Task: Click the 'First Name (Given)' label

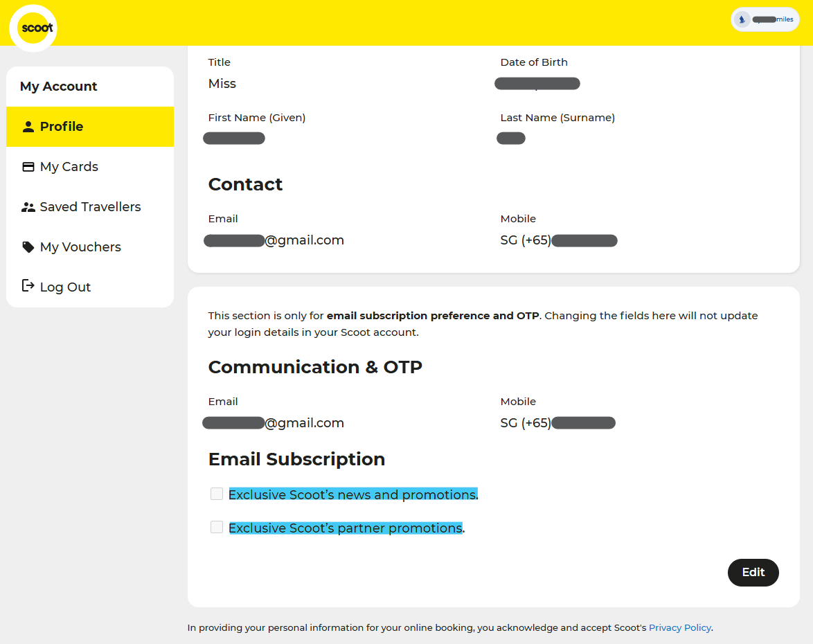Action: tap(257, 118)
